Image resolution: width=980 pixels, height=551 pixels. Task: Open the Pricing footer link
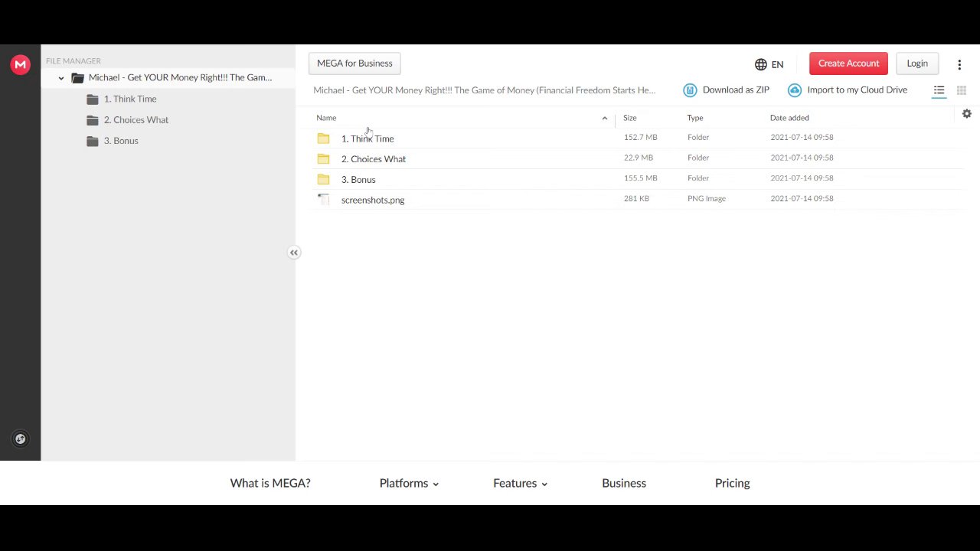click(x=733, y=483)
